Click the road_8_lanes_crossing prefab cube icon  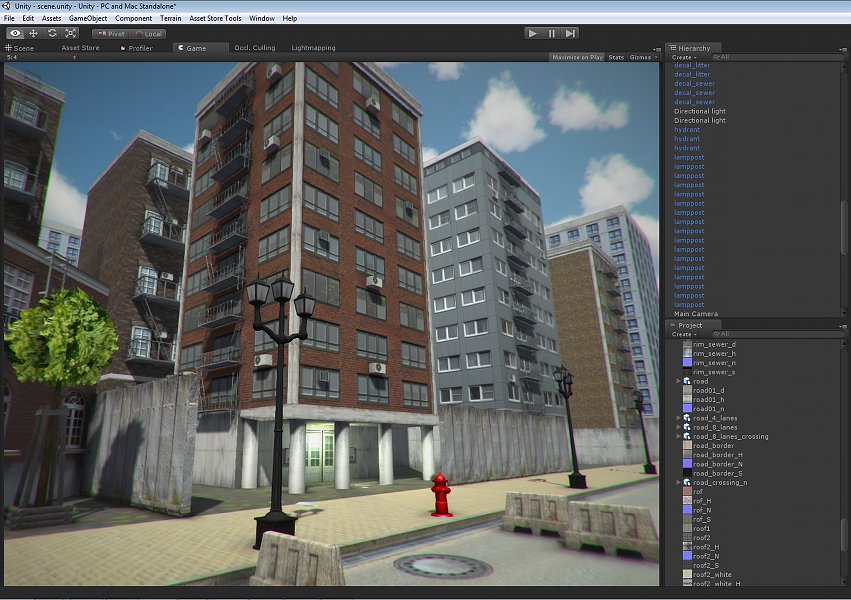point(687,437)
